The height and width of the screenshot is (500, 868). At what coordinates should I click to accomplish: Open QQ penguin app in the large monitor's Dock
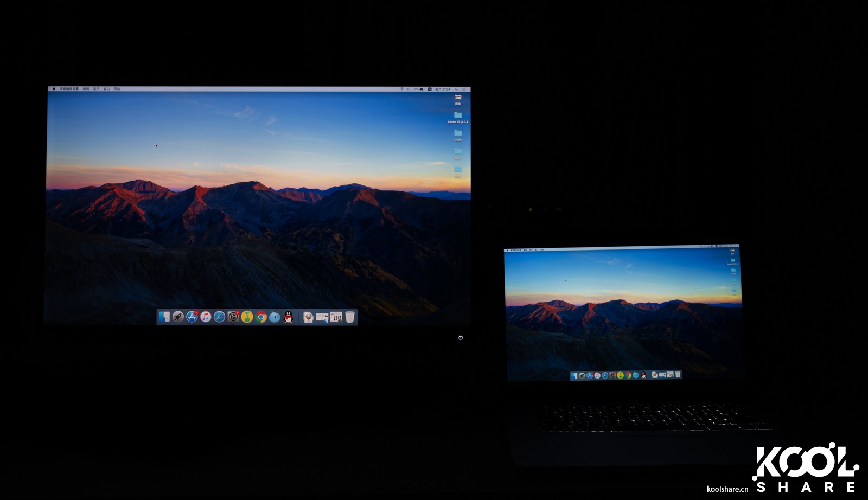point(289,317)
